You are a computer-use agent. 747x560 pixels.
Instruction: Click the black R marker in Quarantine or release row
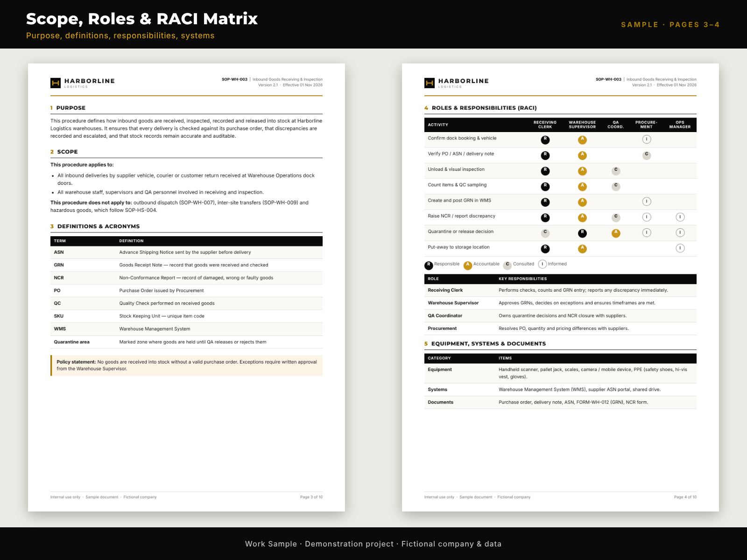pyautogui.click(x=582, y=233)
